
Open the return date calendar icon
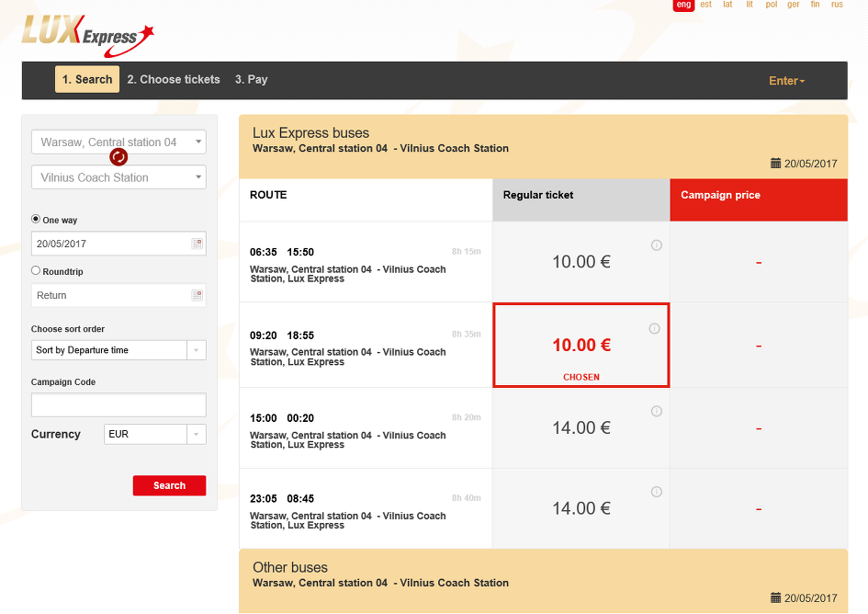[197, 295]
